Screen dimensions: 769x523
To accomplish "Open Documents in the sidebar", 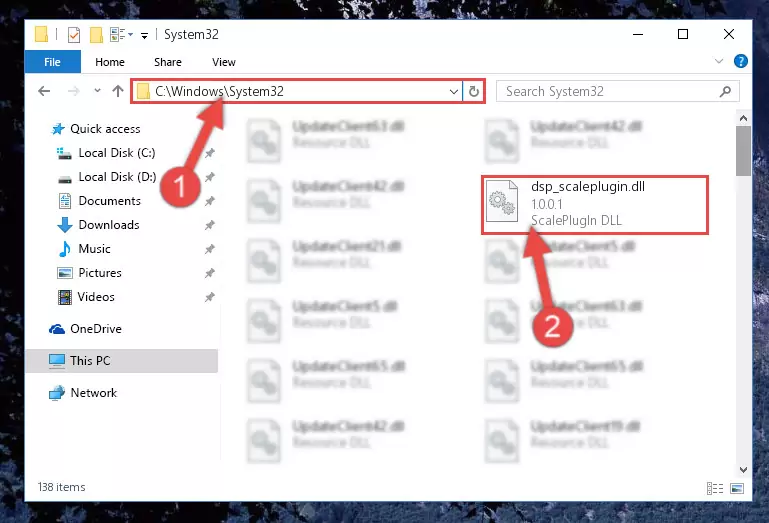I will 109,201.
